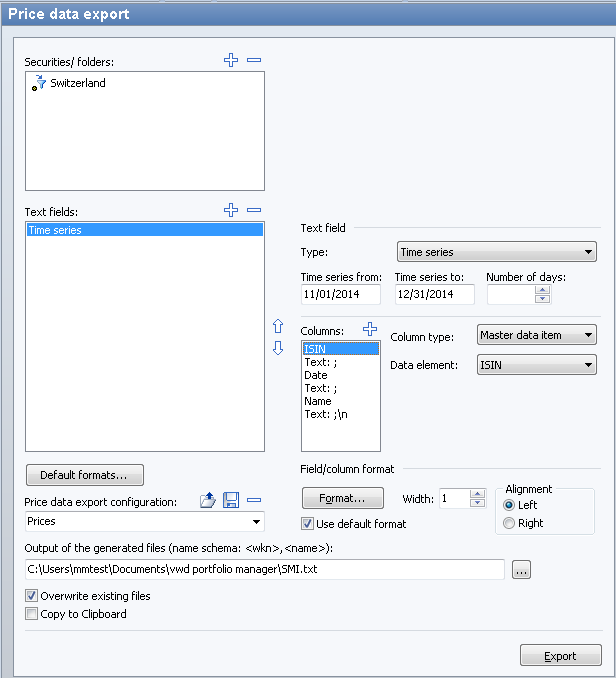Expand the Column type dropdown
This screenshot has width=616, height=678.
[536, 335]
